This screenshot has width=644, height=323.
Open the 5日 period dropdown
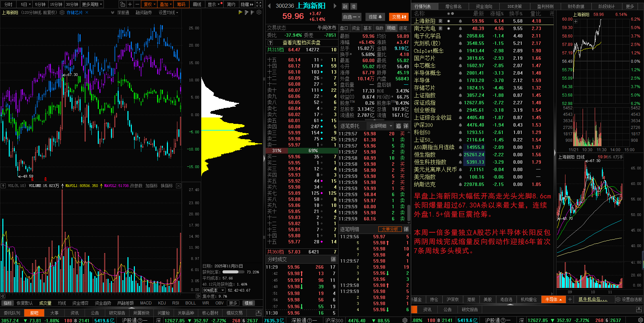coord(26,4)
